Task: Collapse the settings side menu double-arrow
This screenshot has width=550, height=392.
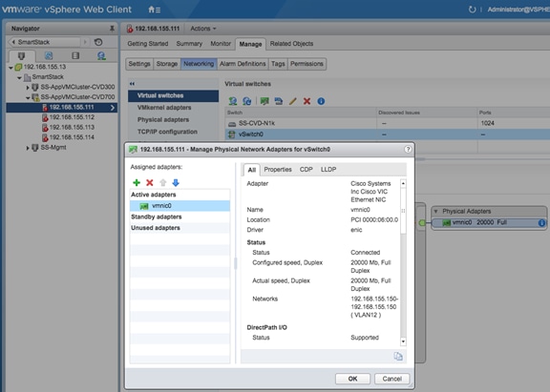Action: [x=132, y=84]
